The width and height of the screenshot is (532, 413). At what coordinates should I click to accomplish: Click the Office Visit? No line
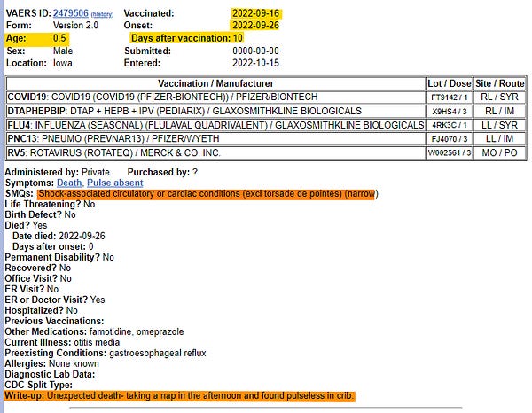click(38, 278)
